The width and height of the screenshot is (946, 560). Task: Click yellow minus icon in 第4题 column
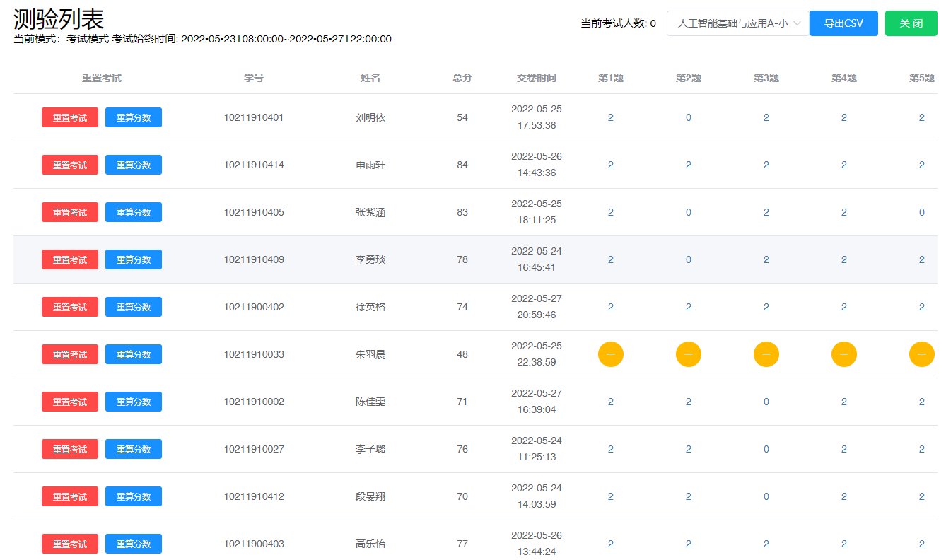(x=843, y=354)
